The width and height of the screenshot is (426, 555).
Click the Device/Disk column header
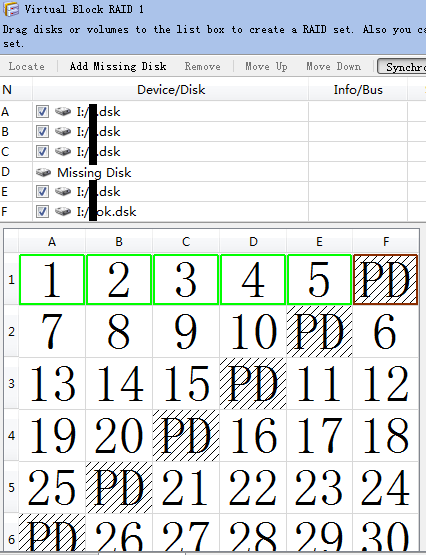(x=171, y=90)
